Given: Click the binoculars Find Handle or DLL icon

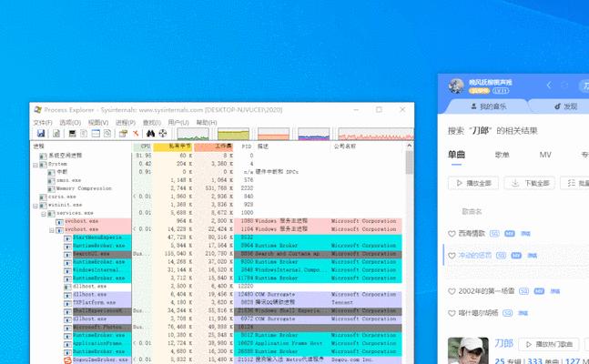Looking at the screenshot, I should point(150,134).
